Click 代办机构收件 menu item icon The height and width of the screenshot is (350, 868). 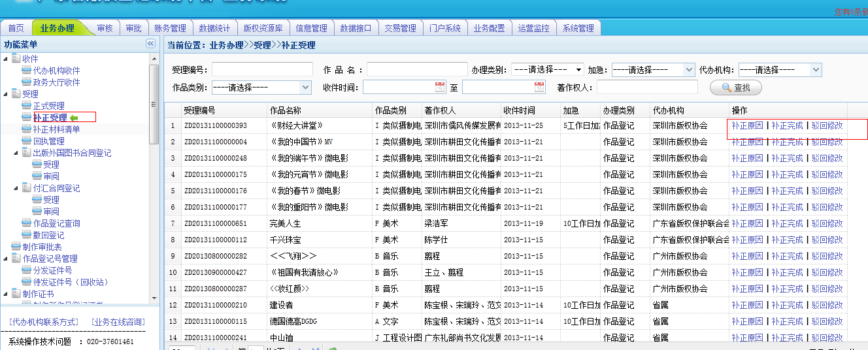pos(27,71)
